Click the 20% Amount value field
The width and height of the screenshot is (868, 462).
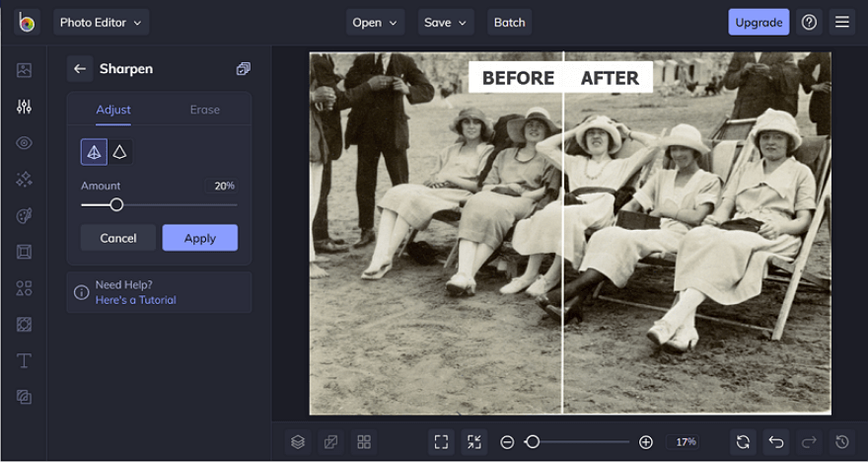(x=223, y=186)
